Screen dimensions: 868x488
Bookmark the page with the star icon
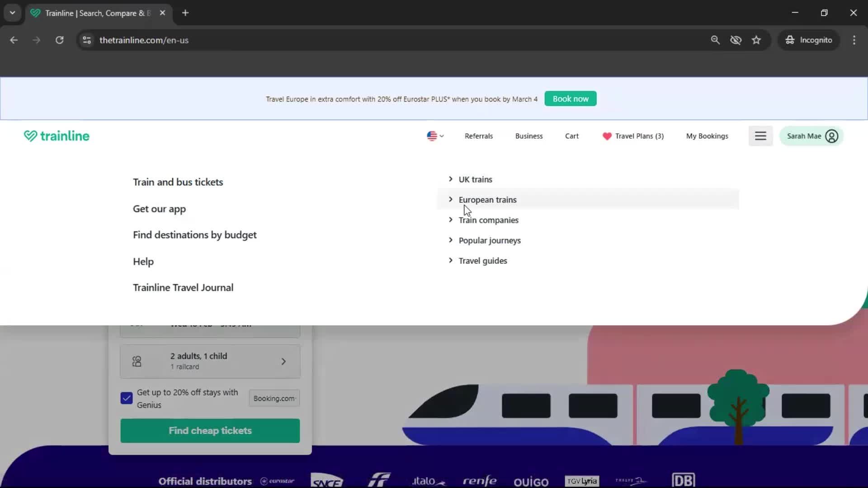click(756, 40)
